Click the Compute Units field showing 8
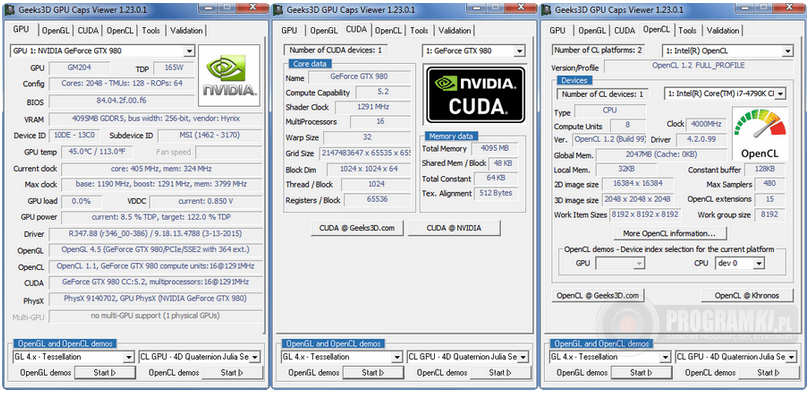Screen dimensions: 810x394 pyautogui.click(x=627, y=125)
